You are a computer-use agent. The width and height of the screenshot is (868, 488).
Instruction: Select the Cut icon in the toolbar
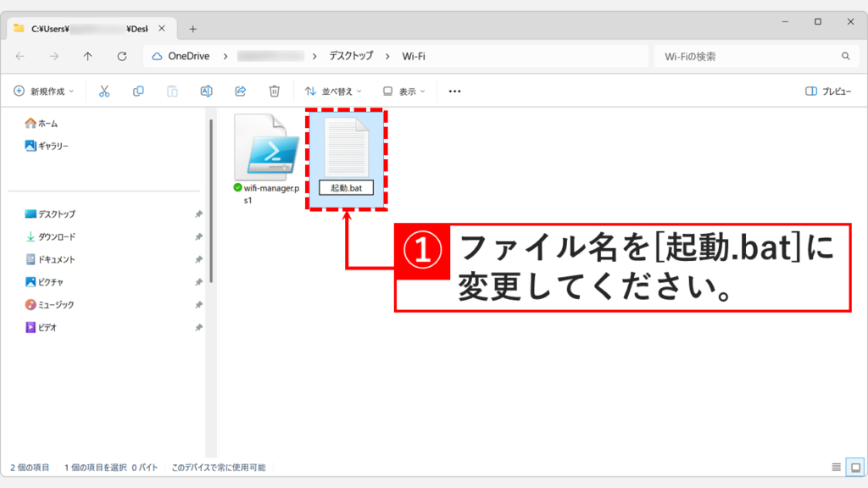[x=104, y=91]
